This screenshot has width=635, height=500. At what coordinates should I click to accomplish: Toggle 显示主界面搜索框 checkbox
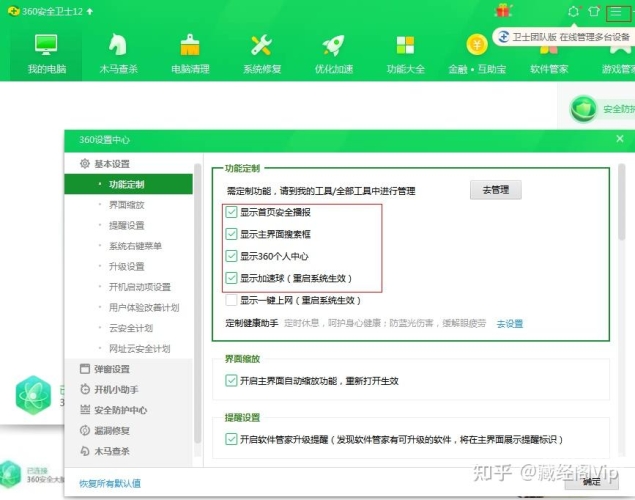click(x=231, y=234)
